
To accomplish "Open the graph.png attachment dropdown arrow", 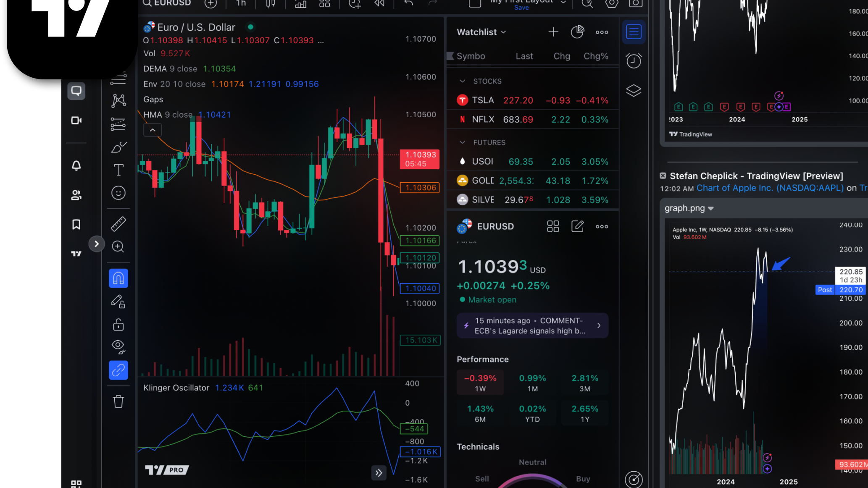I will tap(711, 208).
